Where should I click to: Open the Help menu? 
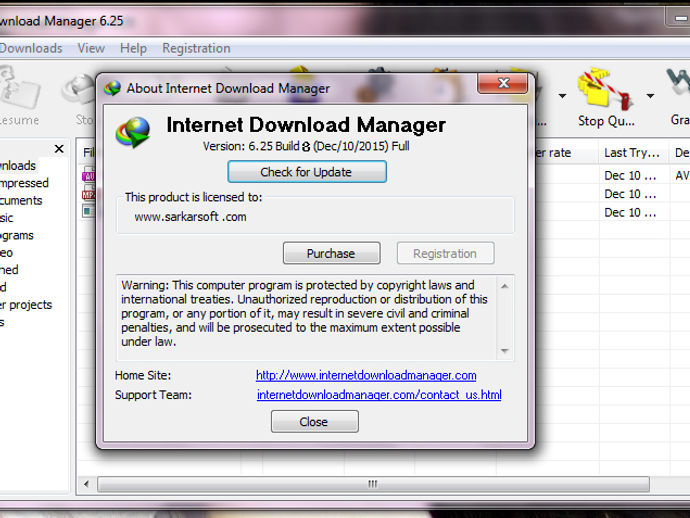click(x=133, y=48)
